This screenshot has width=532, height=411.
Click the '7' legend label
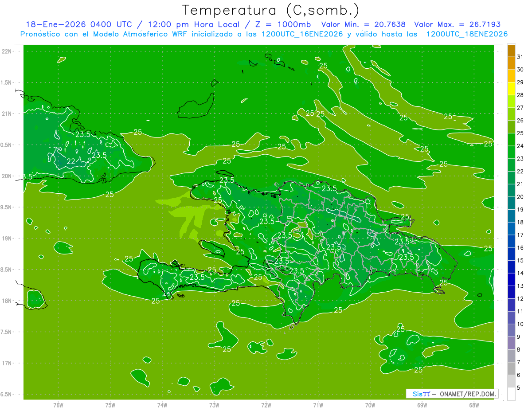point(519,362)
